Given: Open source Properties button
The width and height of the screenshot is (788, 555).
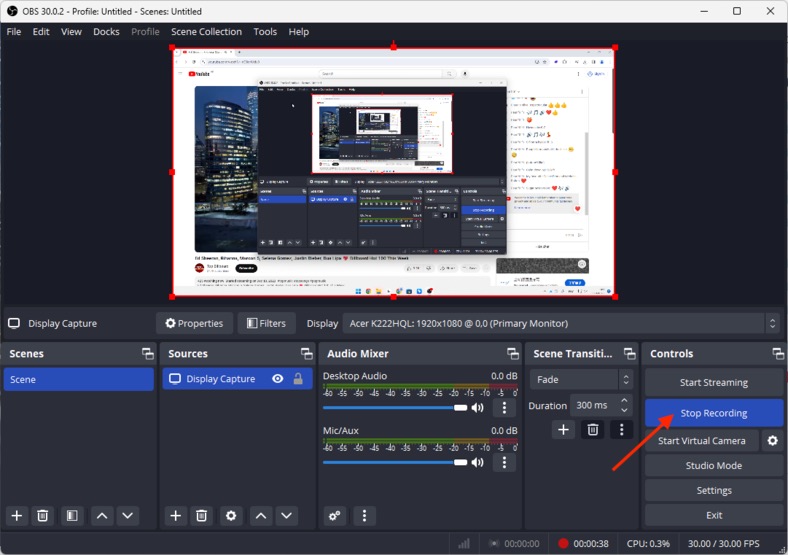Looking at the screenshot, I should (x=194, y=323).
